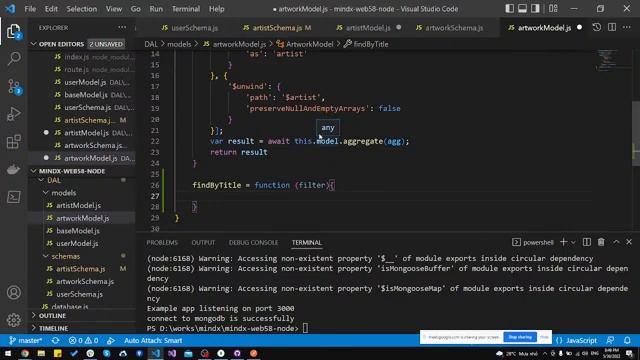The width and height of the screenshot is (640, 360).
Task: Expand the Outline section
Action: point(34,316)
